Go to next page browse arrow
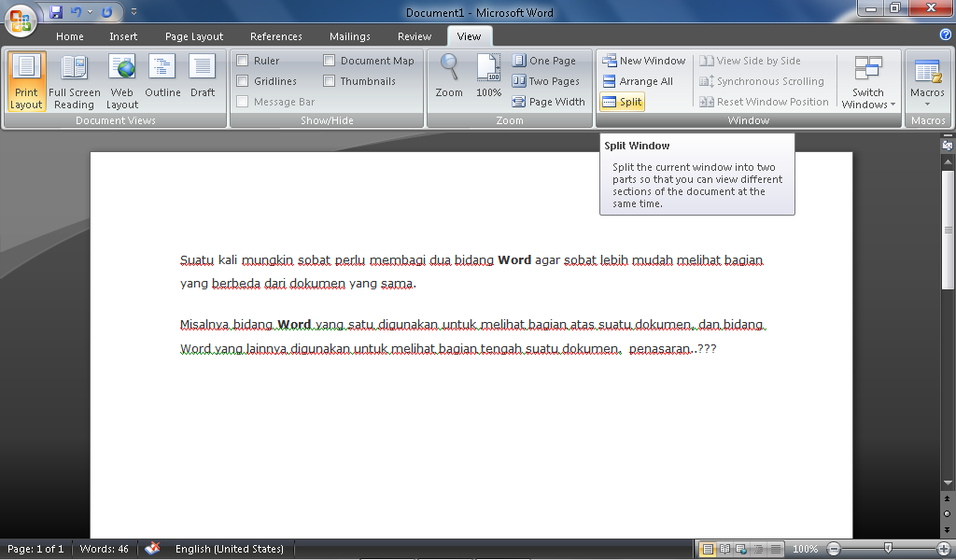The width and height of the screenshot is (956, 560). click(x=948, y=529)
